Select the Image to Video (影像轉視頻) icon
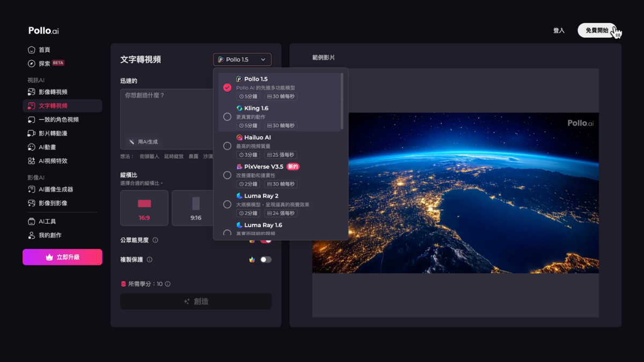The width and height of the screenshot is (644, 362). point(31,92)
